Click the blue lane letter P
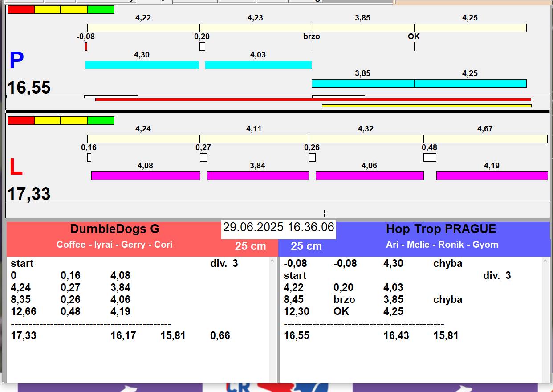The width and height of the screenshot is (553, 392). pyautogui.click(x=16, y=61)
